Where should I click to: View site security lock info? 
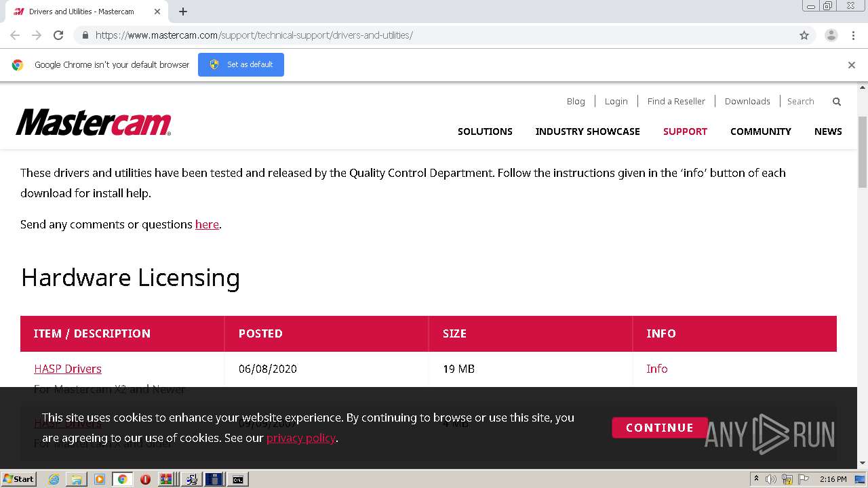click(x=85, y=35)
